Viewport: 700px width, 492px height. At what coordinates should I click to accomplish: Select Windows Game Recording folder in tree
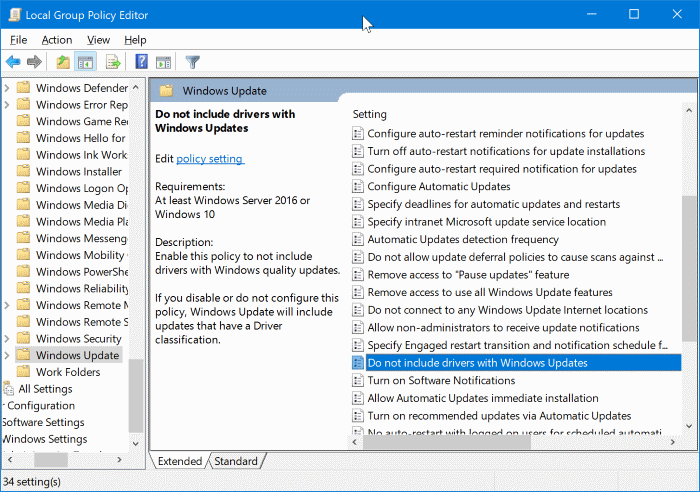coord(82,121)
